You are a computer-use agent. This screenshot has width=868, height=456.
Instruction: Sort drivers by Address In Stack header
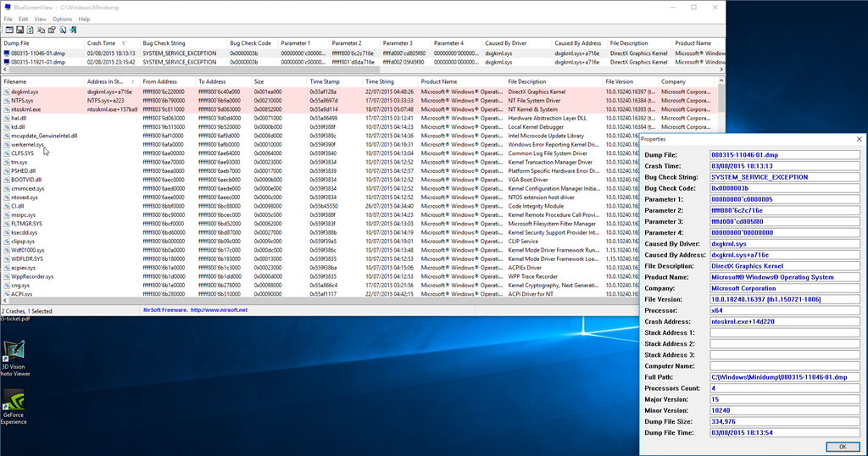click(x=112, y=82)
